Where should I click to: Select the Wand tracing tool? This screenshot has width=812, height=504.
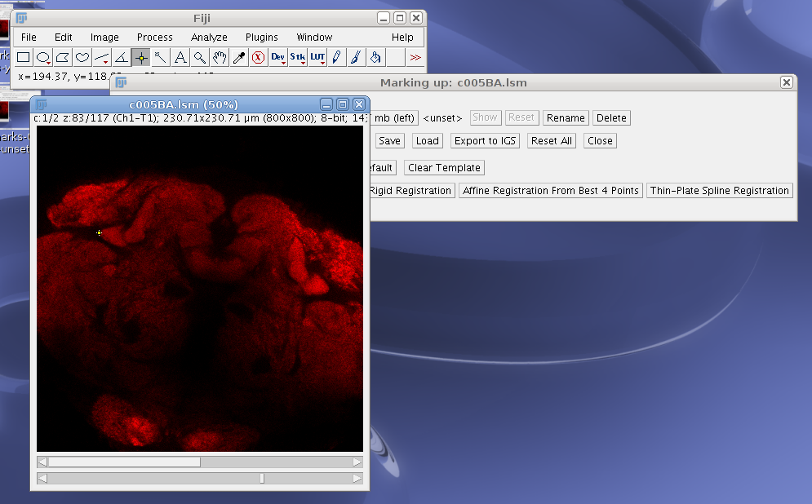[x=161, y=57]
